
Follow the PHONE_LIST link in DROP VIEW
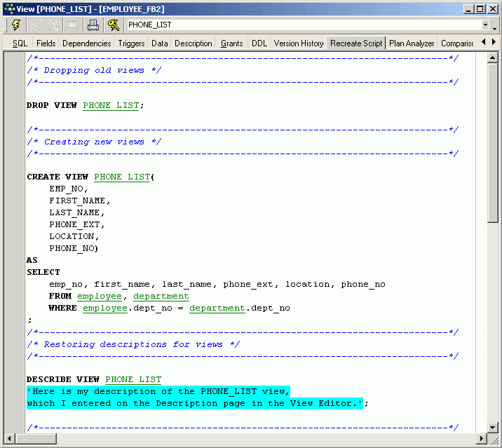point(111,105)
